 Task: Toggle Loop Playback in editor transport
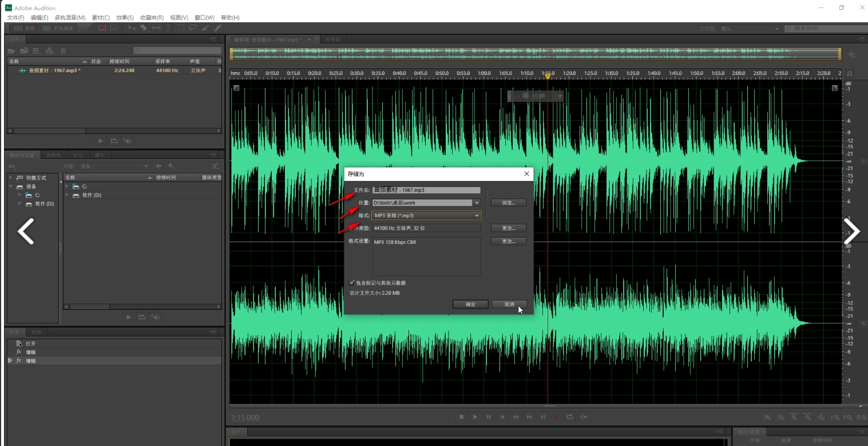570,417
